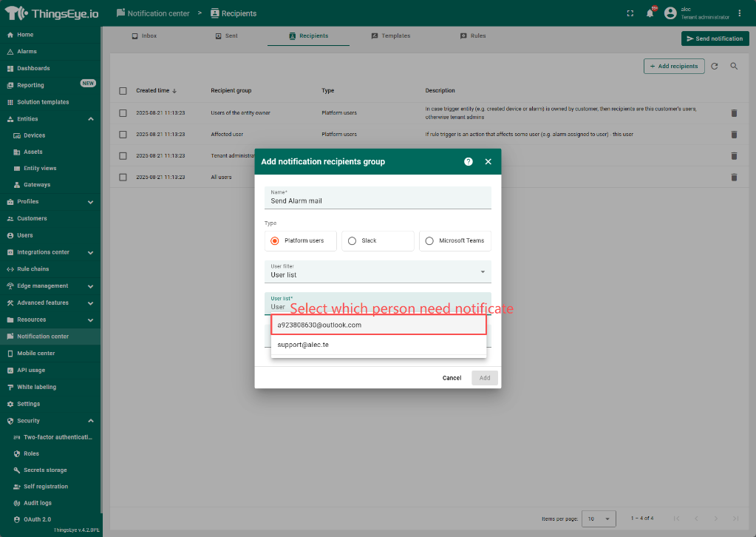Image resolution: width=756 pixels, height=537 pixels.
Task: Open the Inbox tab
Action: [144, 36]
